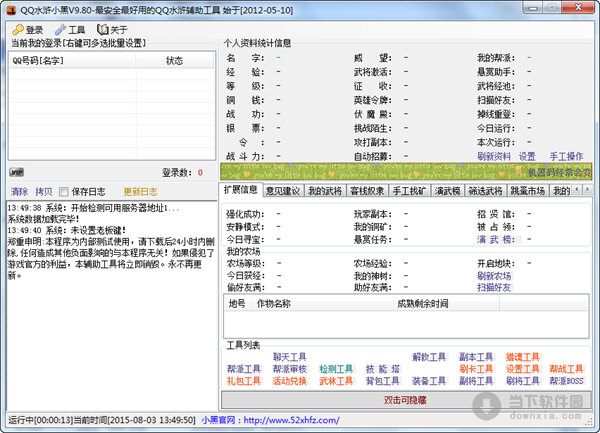Click the QQ号码[名字] column header
600x433 pixels.
(x=72, y=60)
